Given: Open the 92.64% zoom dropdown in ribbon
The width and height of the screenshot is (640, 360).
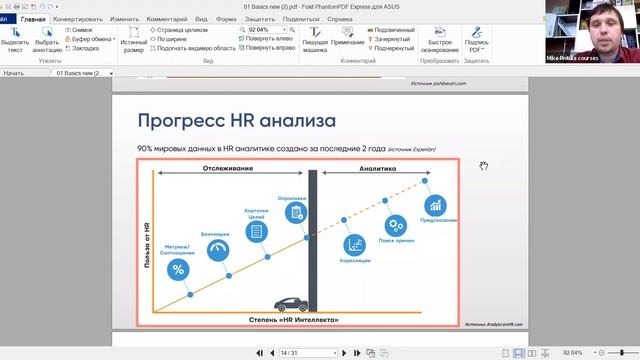Looking at the screenshot, I should click(x=284, y=30).
